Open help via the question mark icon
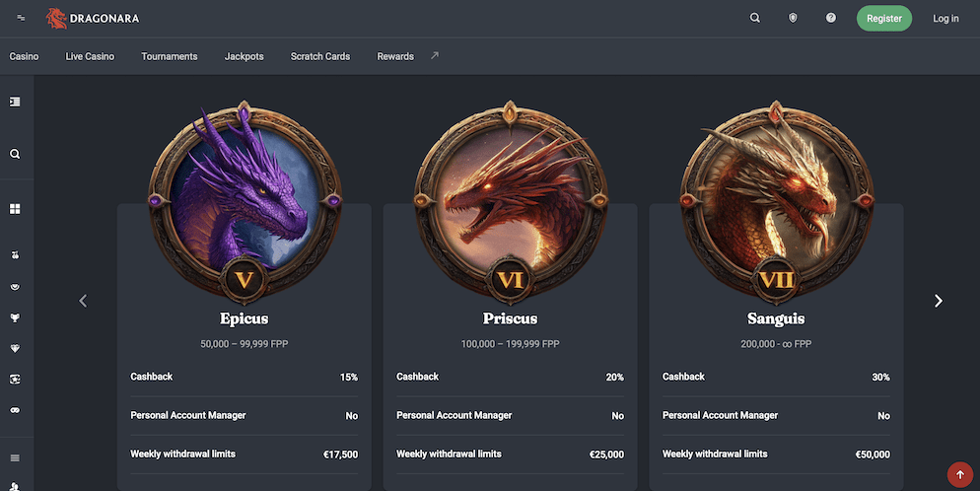 click(x=831, y=18)
